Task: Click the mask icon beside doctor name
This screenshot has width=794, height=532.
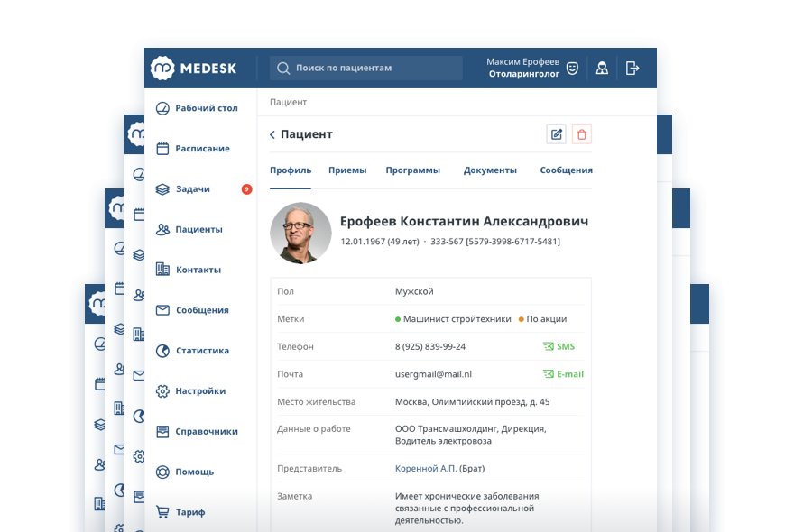Action: coord(572,68)
